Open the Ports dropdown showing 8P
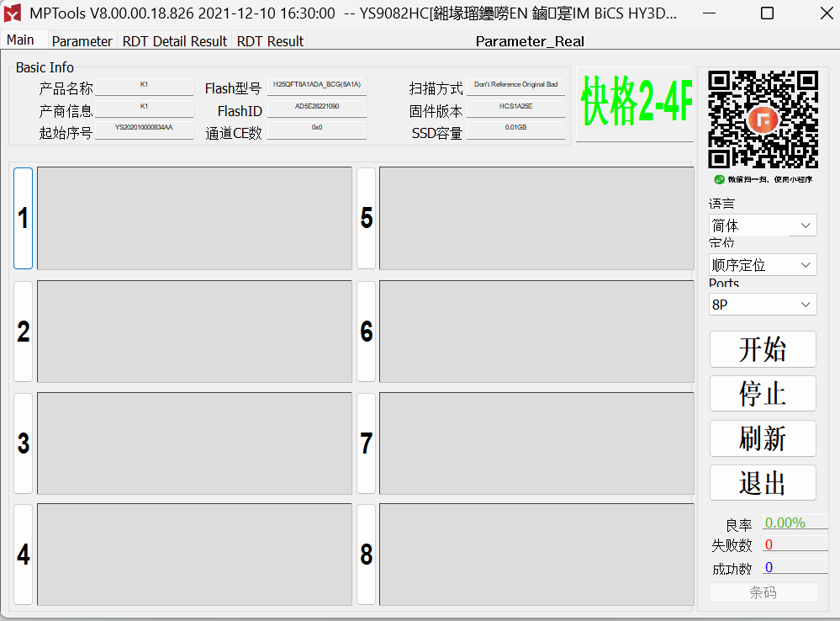840x621 pixels. click(762, 304)
